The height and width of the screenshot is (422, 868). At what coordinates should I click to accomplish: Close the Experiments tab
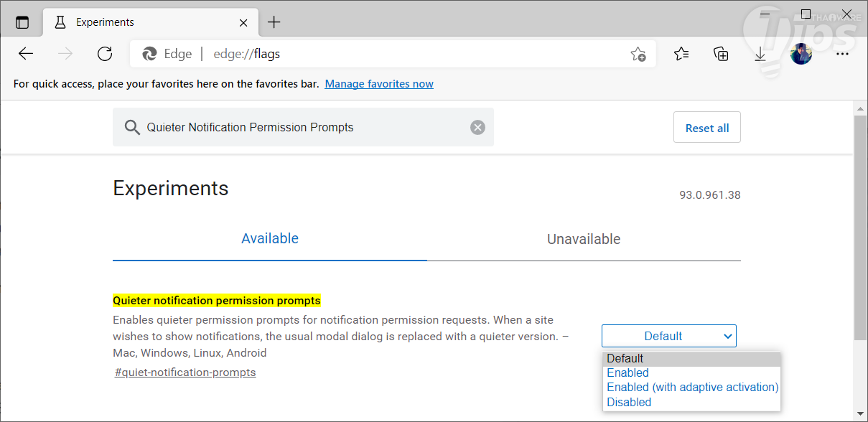[x=243, y=22]
